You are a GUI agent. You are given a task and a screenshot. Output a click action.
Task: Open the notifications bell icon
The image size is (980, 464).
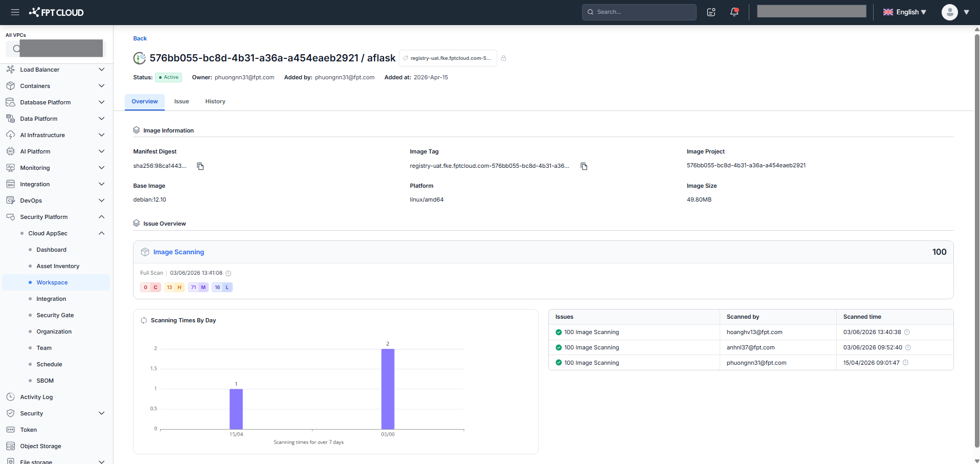pos(734,12)
